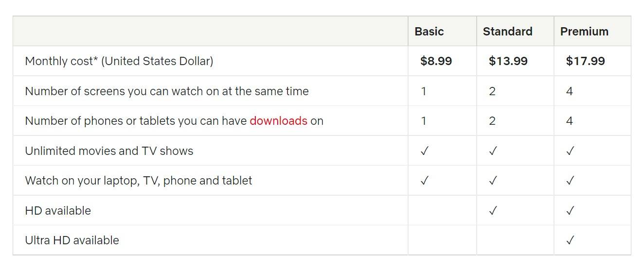Screen dimensions: 644x270
Task: Click Premium's simultaneous screens value 4
Action: pos(570,91)
